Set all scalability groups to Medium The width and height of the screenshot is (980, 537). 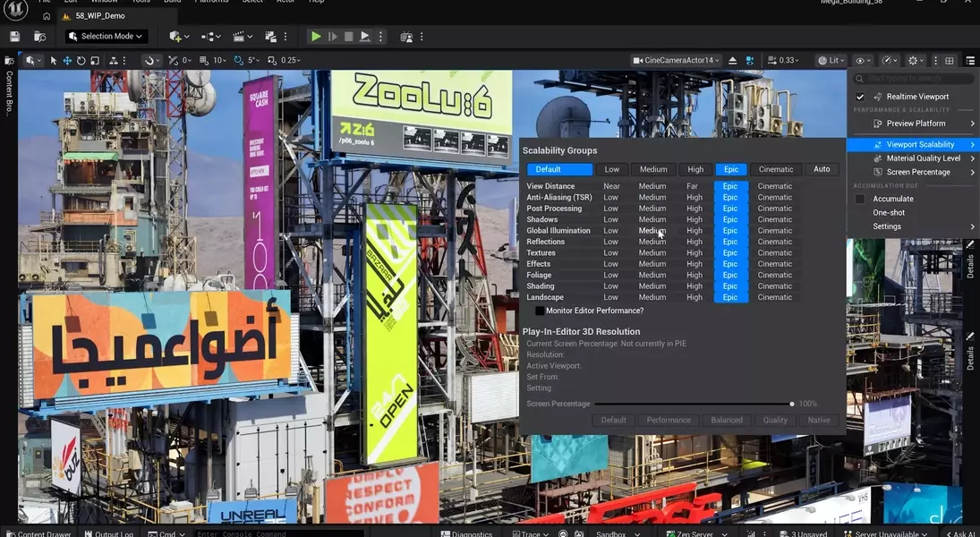pos(653,169)
